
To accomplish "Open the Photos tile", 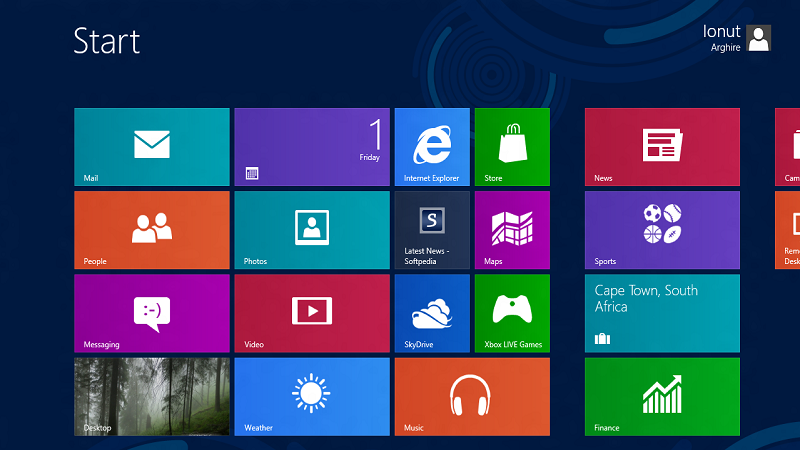I will 311,230.
